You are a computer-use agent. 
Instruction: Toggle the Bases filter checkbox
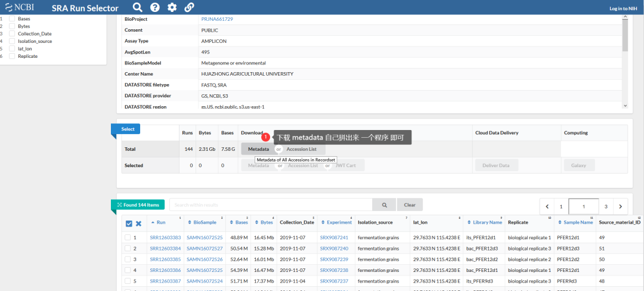pos(13,19)
